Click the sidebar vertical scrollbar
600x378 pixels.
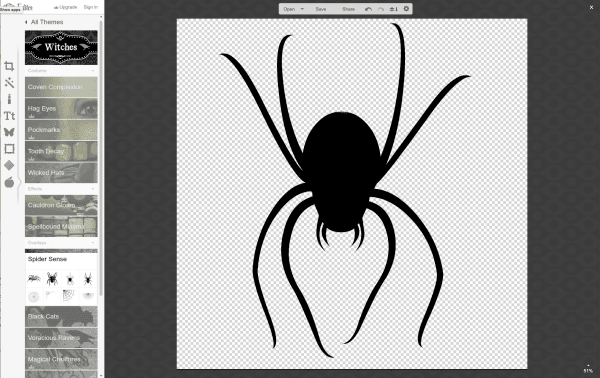pyautogui.click(x=101, y=158)
